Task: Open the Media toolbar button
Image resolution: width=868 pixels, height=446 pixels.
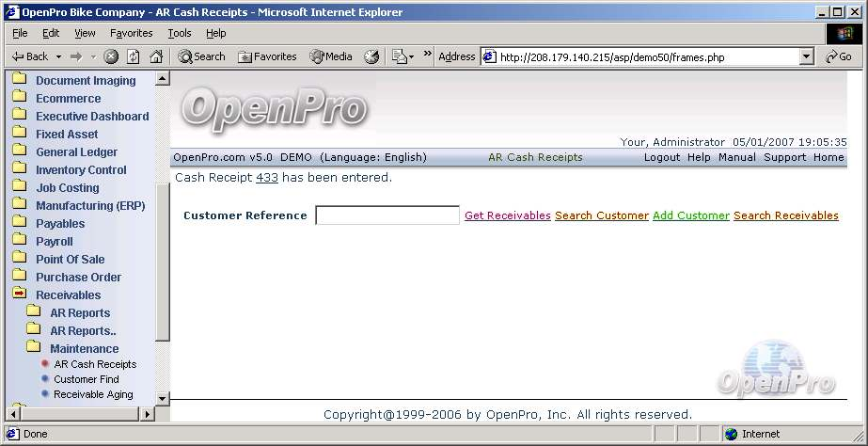Action: tap(330, 56)
